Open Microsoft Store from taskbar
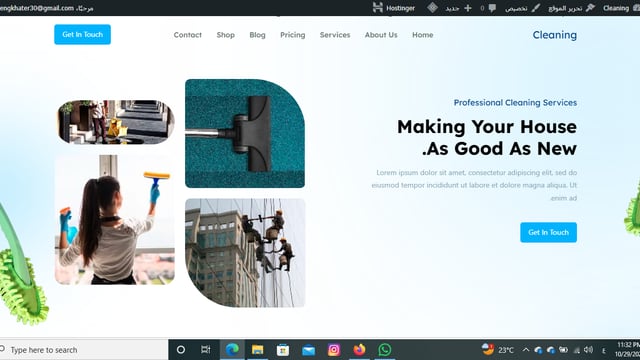Screen dimensions: 640x360 [x=283, y=350]
